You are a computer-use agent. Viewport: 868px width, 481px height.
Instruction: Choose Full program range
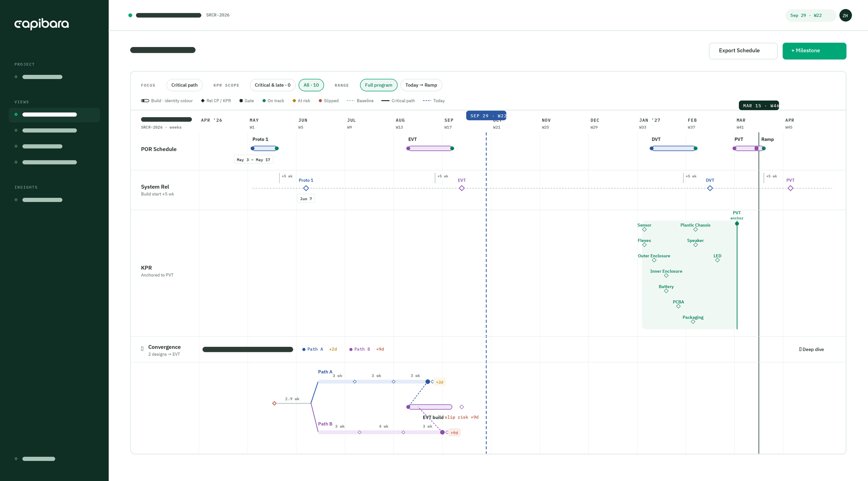(379, 85)
